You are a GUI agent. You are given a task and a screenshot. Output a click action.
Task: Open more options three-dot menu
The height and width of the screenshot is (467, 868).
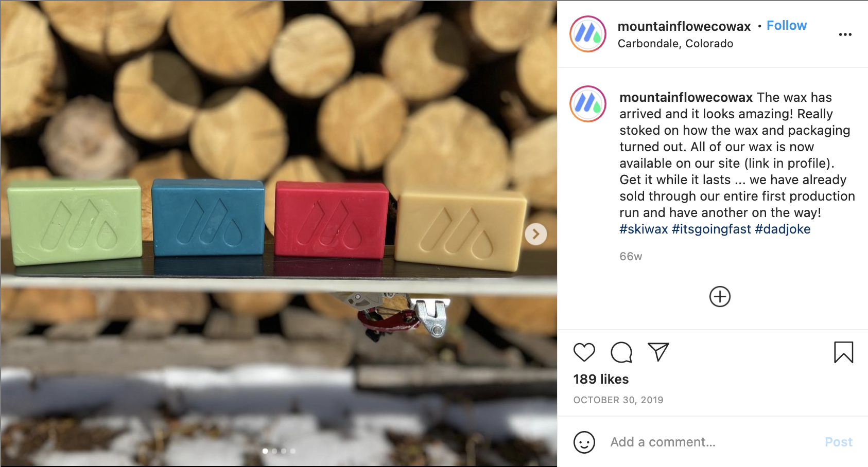tap(845, 34)
